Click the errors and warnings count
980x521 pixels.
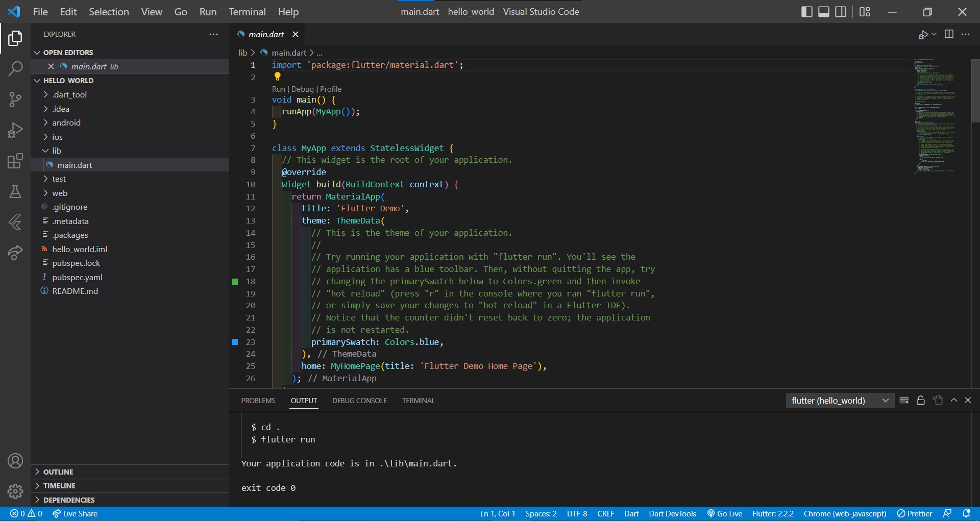[x=26, y=514]
